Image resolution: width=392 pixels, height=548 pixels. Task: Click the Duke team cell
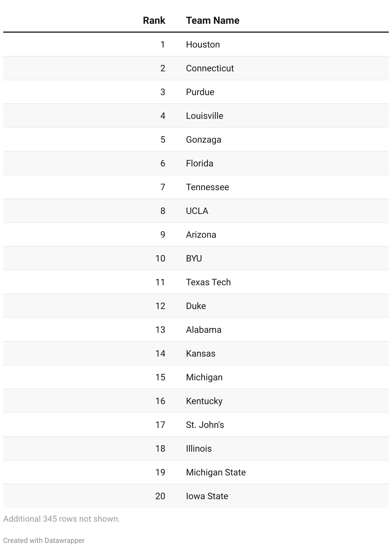(196, 306)
